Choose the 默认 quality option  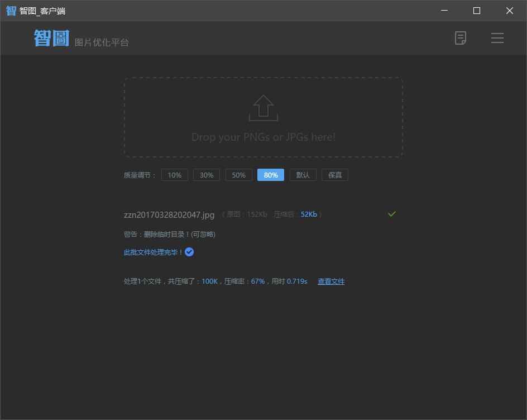coord(303,175)
